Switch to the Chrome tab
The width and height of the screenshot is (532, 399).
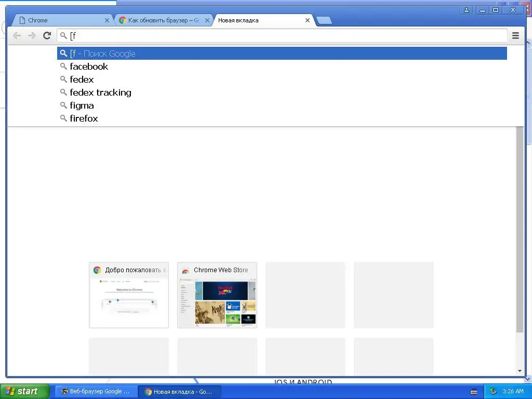[x=63, y=20]
